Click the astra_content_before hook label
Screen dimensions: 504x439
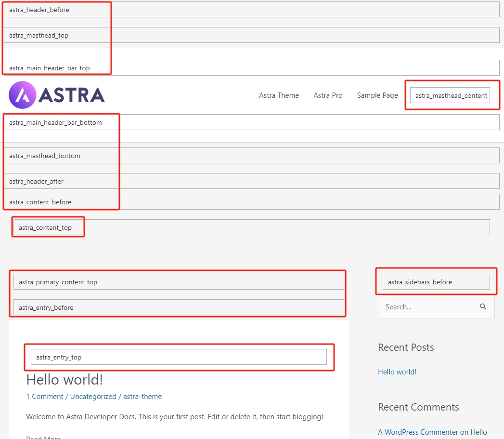pos(40,202)
